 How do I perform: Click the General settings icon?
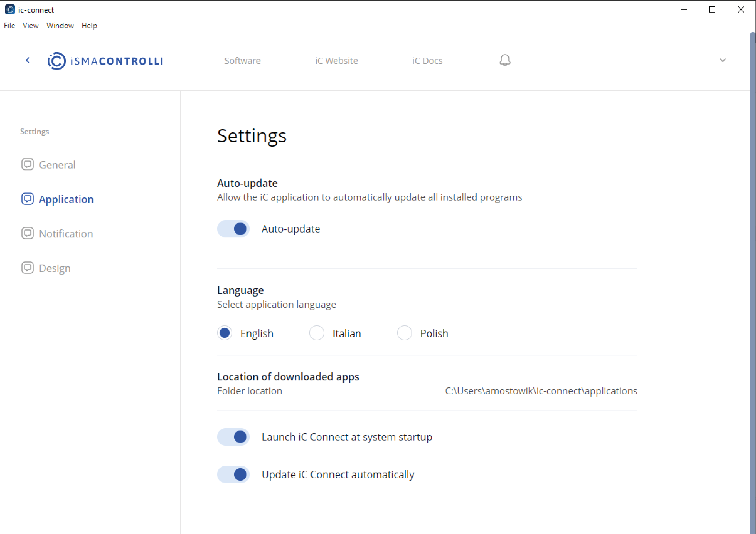coord(27,164)
